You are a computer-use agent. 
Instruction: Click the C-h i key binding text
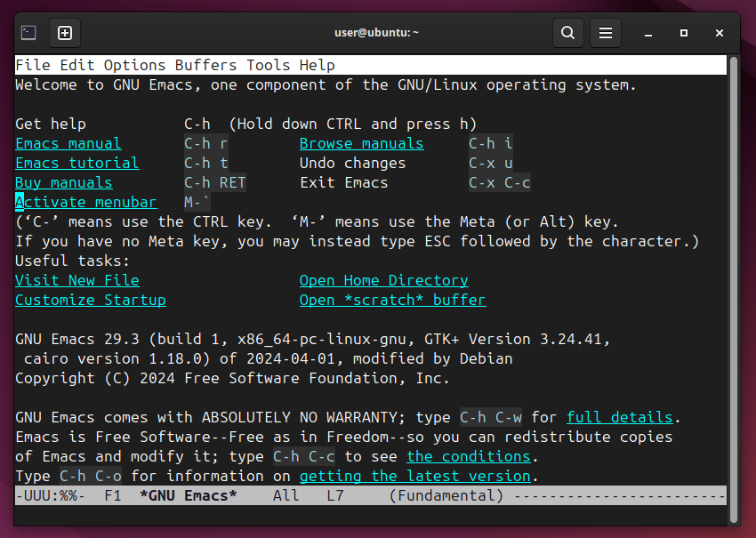pos(491,144)
